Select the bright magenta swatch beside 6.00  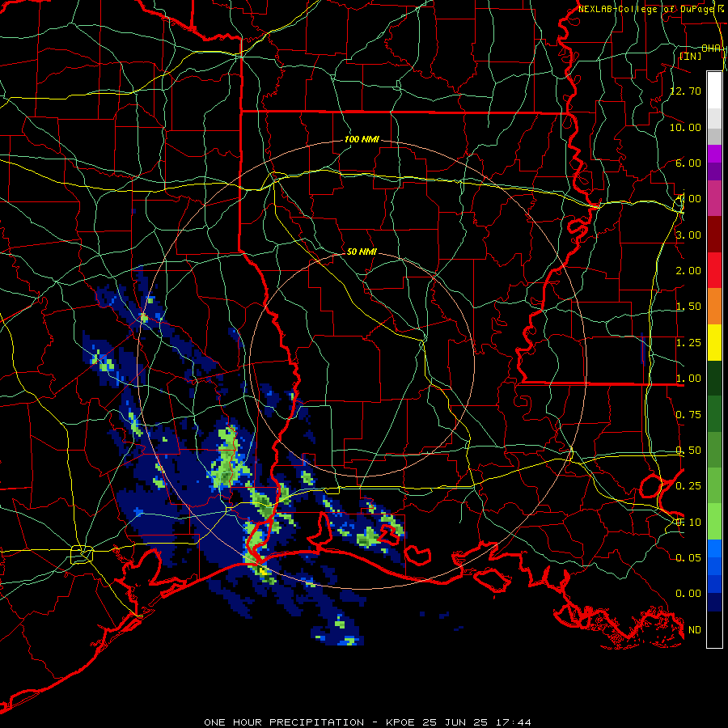click(x=714, y=154)
